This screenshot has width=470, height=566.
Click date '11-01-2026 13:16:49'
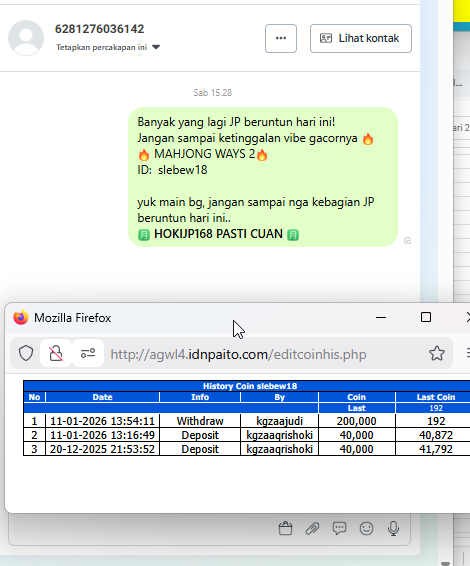[x=102, y=435]
